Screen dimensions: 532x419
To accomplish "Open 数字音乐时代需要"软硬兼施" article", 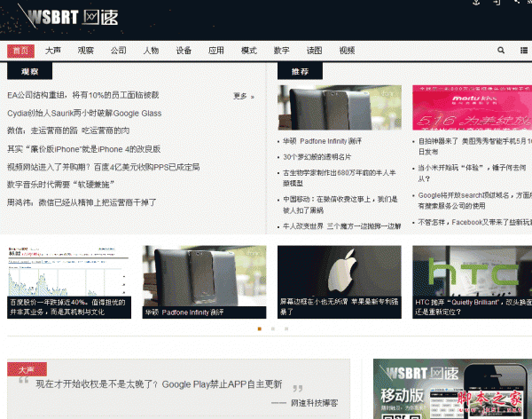I will (60, 185).
